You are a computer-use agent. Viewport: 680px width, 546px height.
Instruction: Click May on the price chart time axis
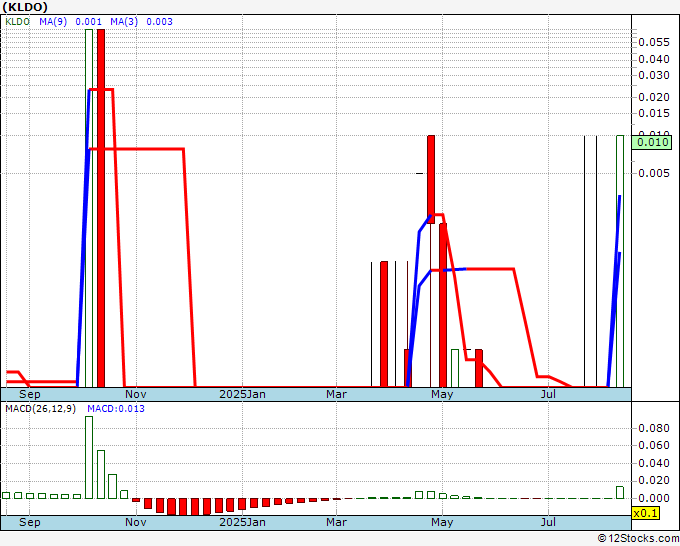coord(442,394)
